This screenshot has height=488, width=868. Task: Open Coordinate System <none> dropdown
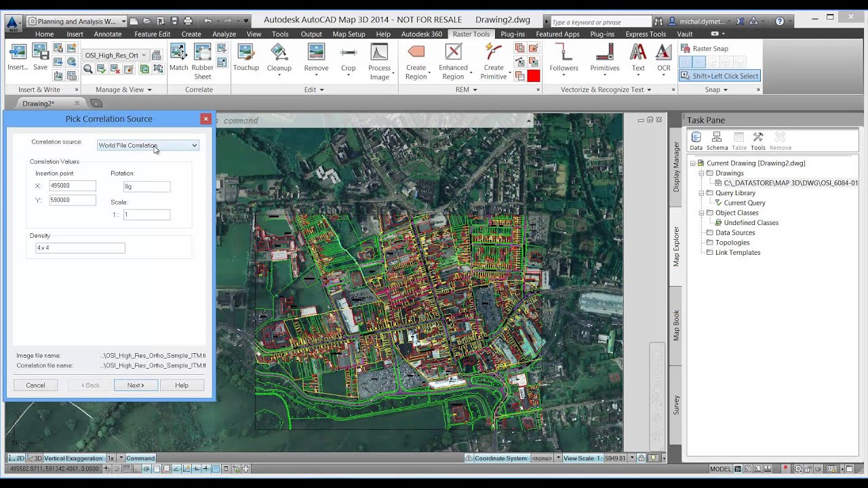point(559,458)
